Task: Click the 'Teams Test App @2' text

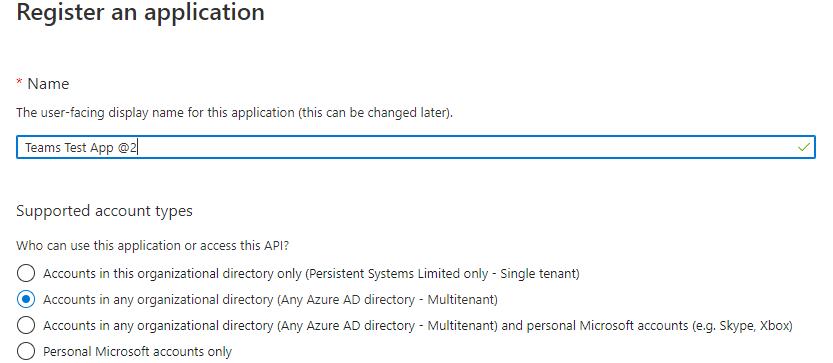Action: [x=81, y=148]
